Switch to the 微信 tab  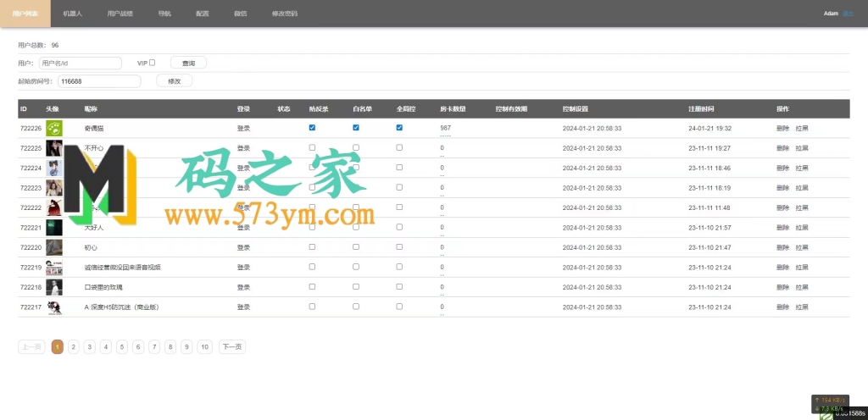pos(240,14)
